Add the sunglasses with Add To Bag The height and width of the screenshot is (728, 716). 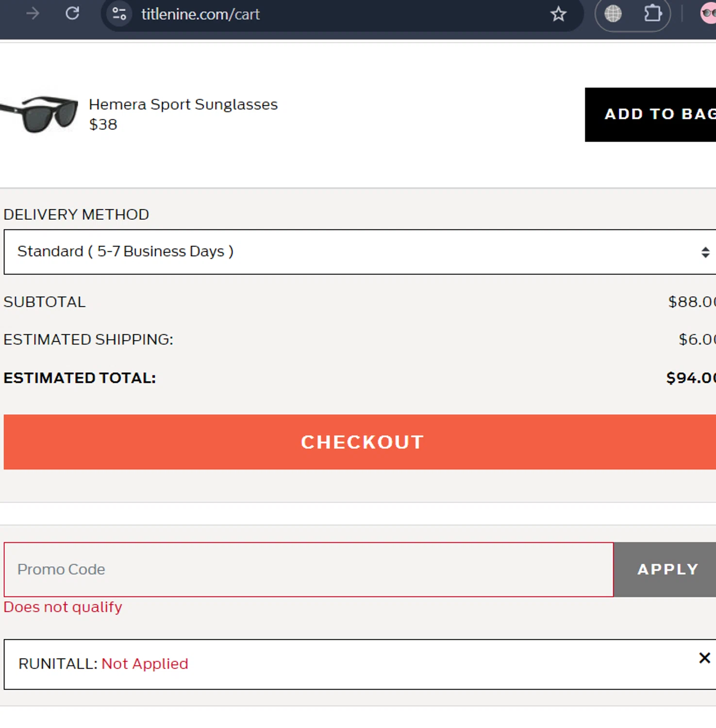[x=650, y=115]
